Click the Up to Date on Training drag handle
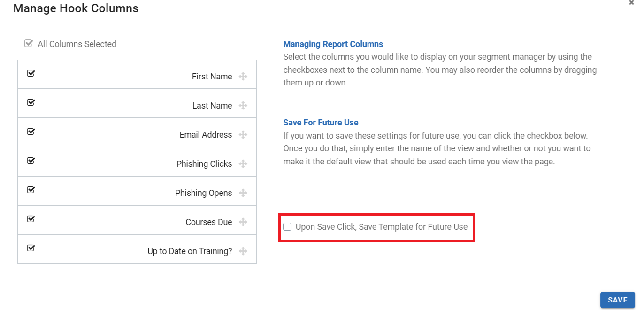644x310 pixels. 243,251
